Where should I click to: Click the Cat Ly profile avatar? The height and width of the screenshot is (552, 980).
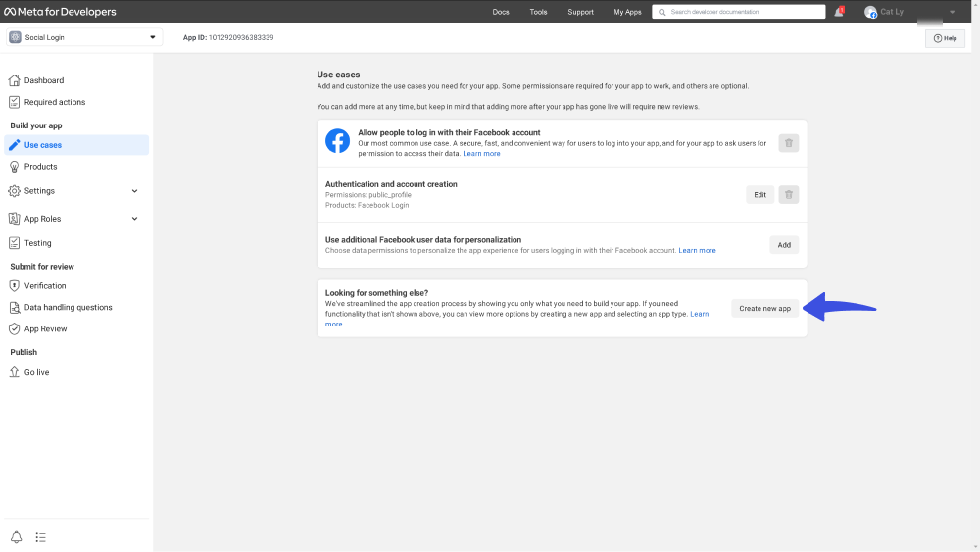870,12
